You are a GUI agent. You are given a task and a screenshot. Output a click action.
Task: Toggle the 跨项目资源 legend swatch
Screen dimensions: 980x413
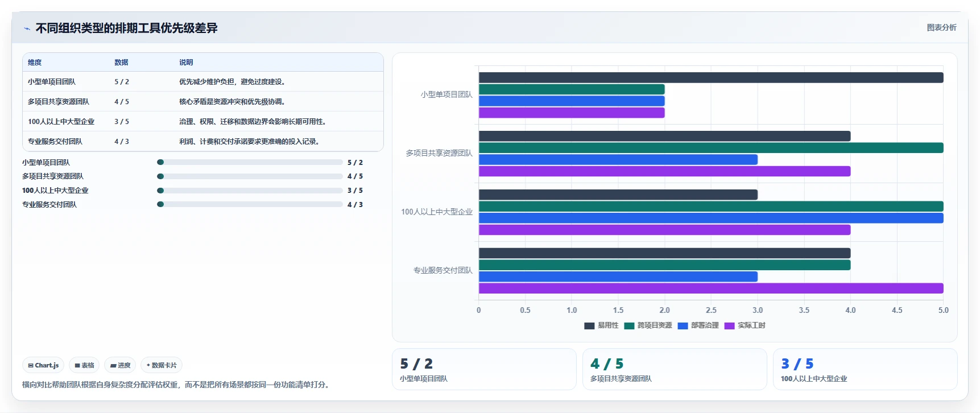pos(629,326)
